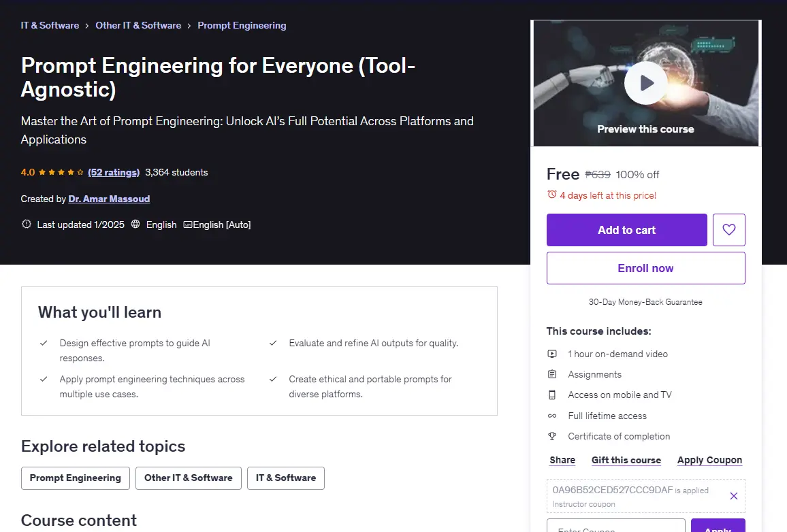This screenshot has height=532, width=787.
Task: Open the 52 ratings link
Action: (x=114, y=173)
